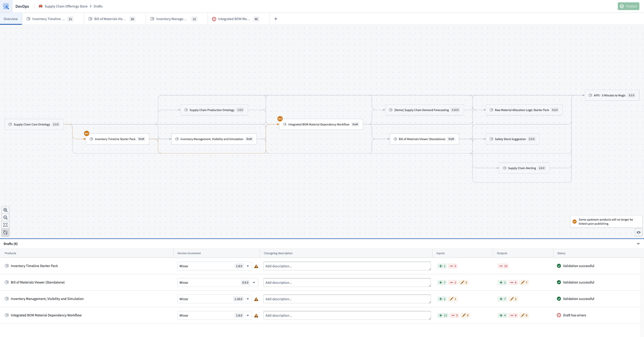This screenshot has width=644, height=337.
Task: Click changelog description field for Inventory Management
Action: [x=347, y=299]
